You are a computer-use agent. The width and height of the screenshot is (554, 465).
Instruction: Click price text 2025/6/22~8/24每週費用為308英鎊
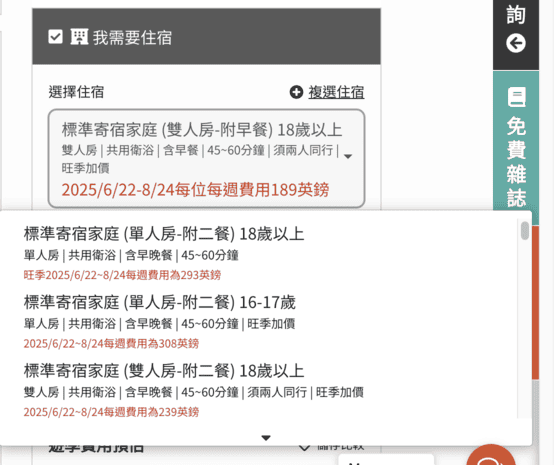point(111,343)
